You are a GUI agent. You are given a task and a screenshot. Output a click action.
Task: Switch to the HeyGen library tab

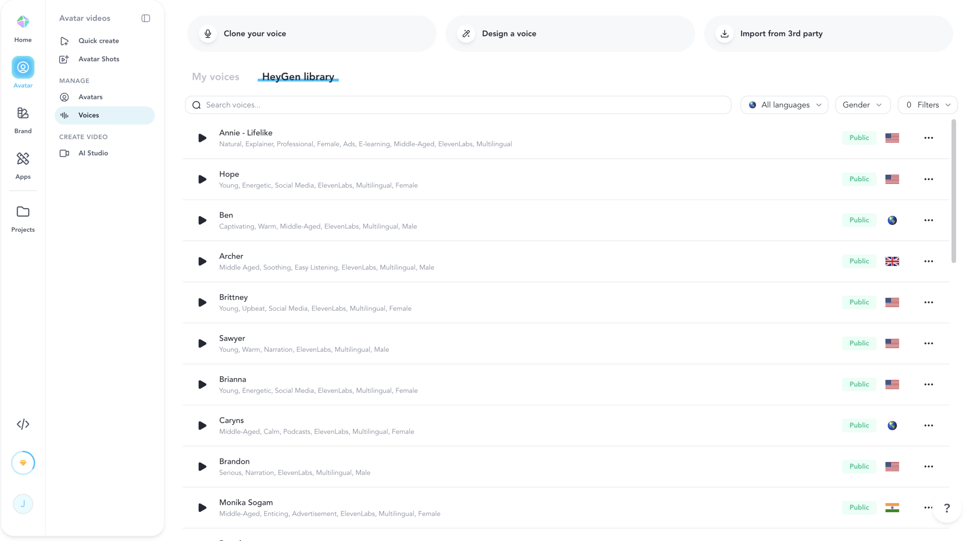(298, 77)
